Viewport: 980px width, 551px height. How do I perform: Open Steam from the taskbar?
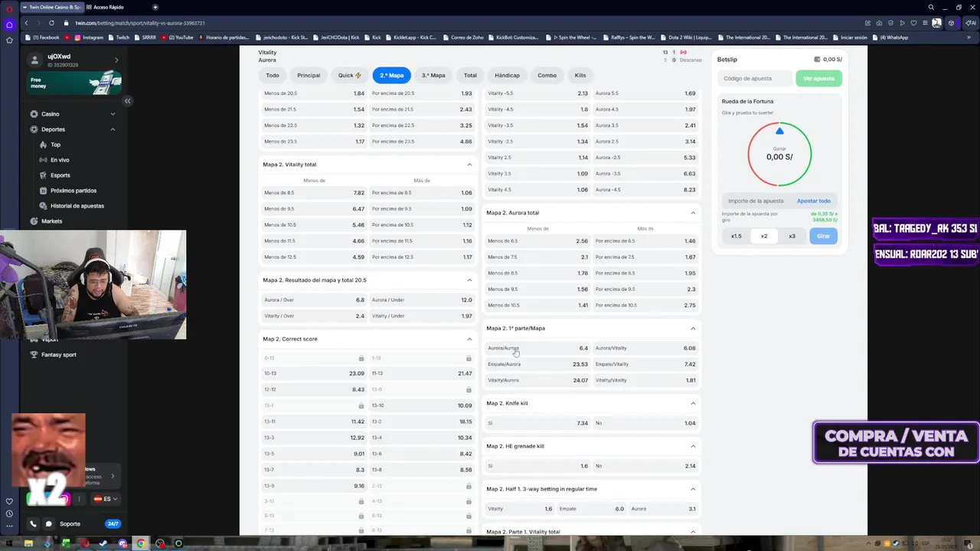[103, 543]
